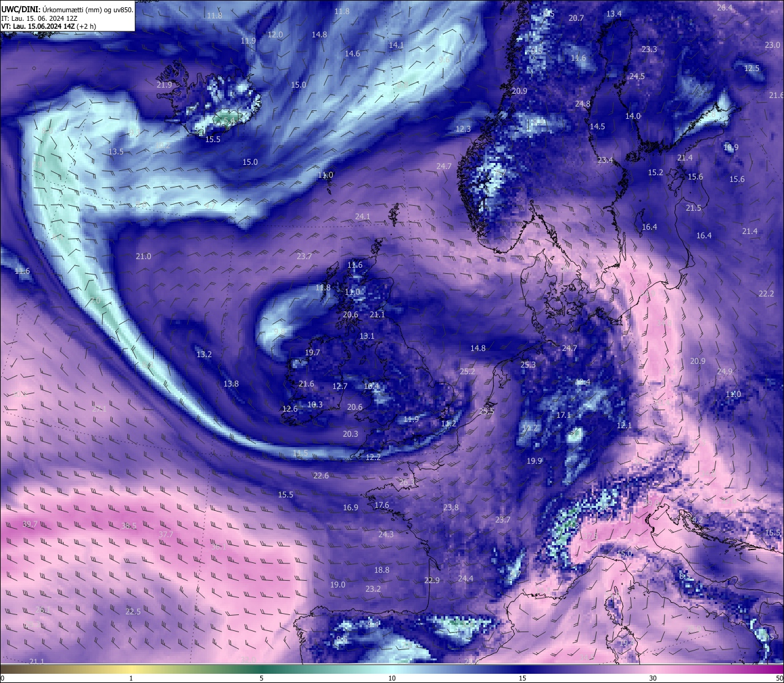Click the 14.0 value over the Gulf of Bothnia
This screenshot has width=784, height=683.
(633, 116)
